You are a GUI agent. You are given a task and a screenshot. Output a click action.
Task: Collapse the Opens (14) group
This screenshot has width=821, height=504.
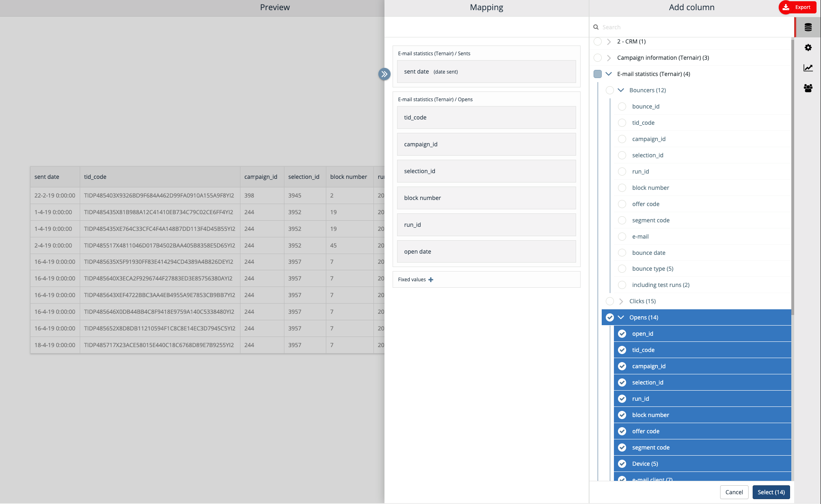(621, 317)
